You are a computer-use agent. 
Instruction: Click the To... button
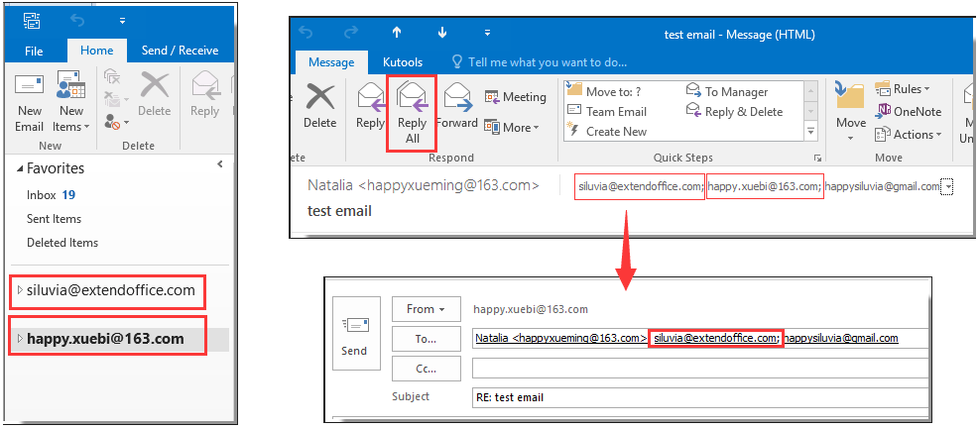(427, 339)
